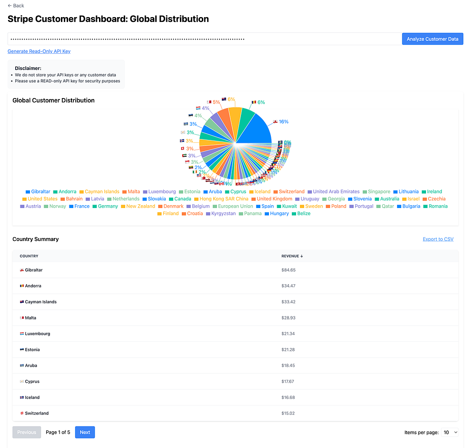Viewport: 476px width, 448px height.
Task: Toggle the United Arab Emirates legend entry
Action: pyautogui.click(x=334, y=192)
